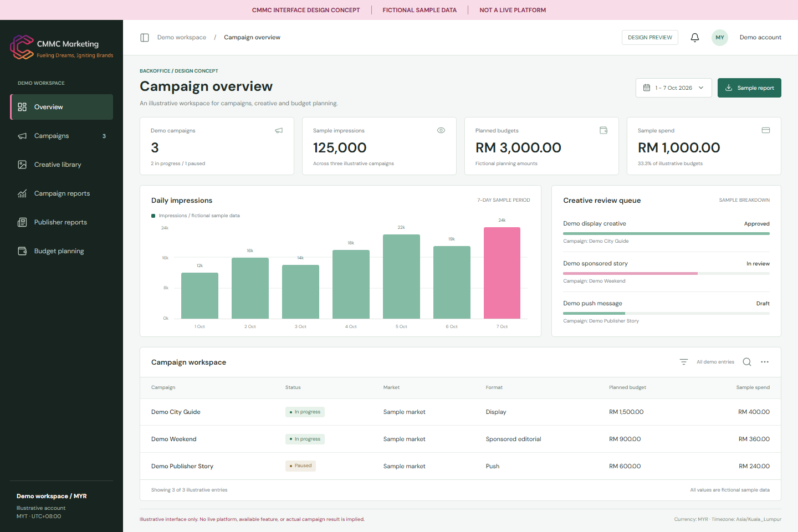
Task: Click the Status column header
Action: point(293,387)
